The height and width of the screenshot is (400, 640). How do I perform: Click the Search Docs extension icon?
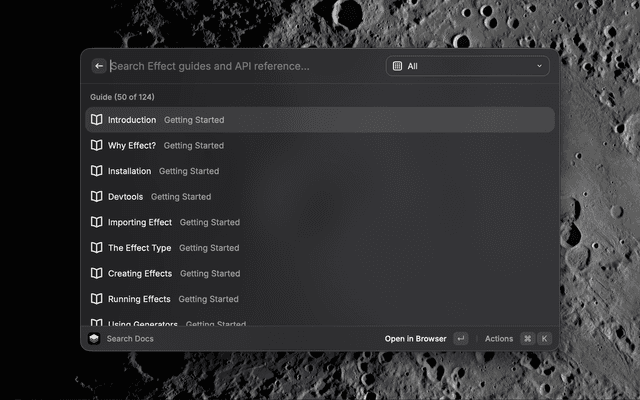tap(94, 338)
